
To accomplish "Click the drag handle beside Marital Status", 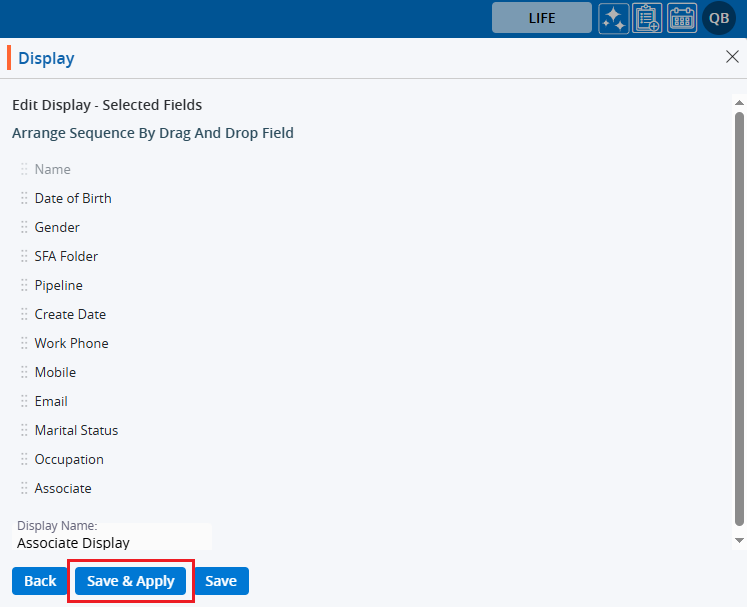I will pyautogui.click(x=24, y=431).
